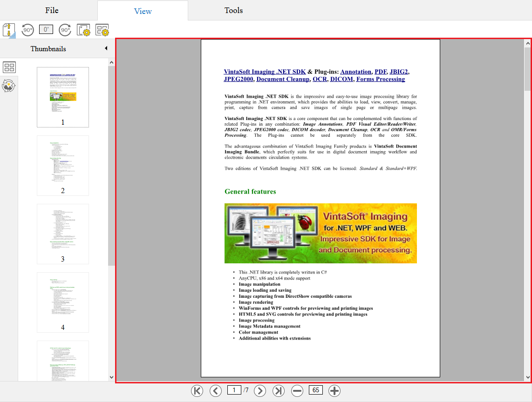Go to the previous page
The image size is (532, 402).
[x=215, y=391]
